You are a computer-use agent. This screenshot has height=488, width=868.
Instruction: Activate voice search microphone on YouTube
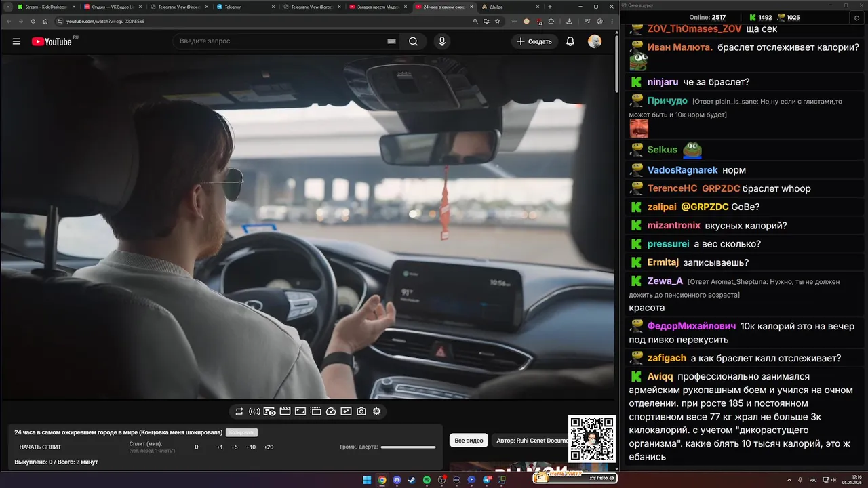point(442,41)
